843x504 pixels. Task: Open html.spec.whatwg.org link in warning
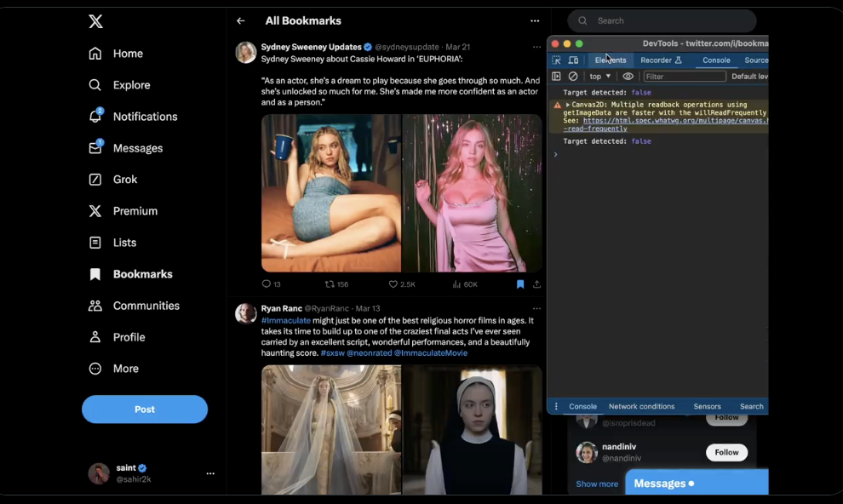point(676,121)
